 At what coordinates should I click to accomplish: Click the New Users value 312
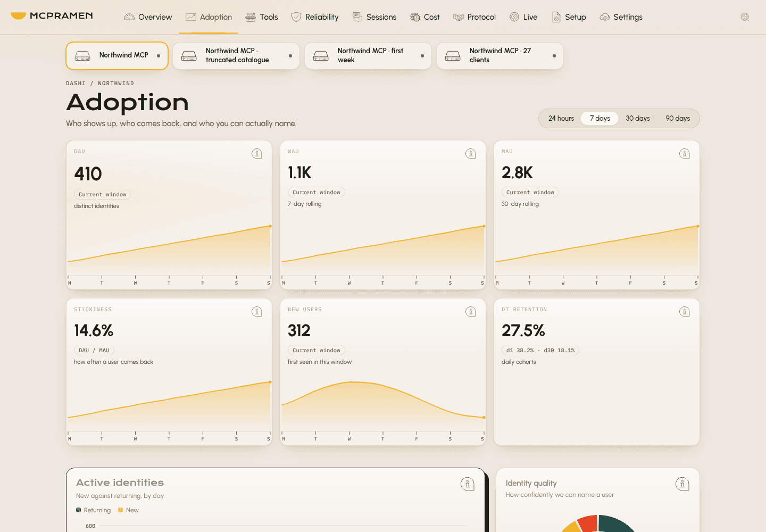point(299,330)
